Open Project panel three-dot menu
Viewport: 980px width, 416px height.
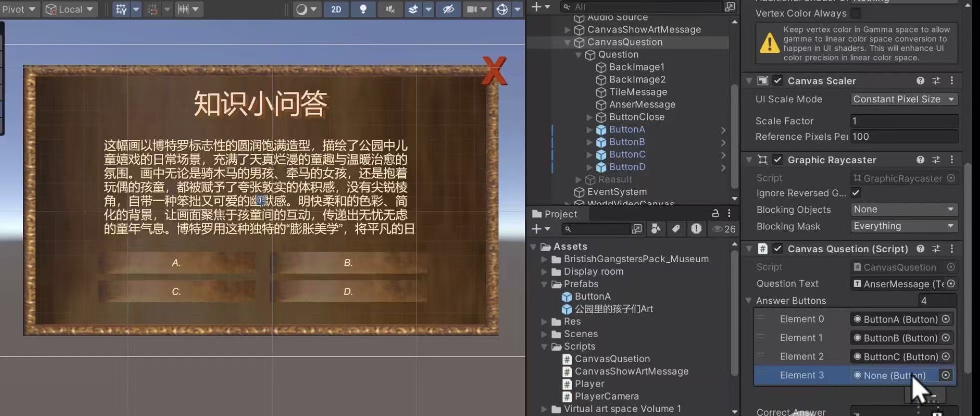tap(729, 213)
